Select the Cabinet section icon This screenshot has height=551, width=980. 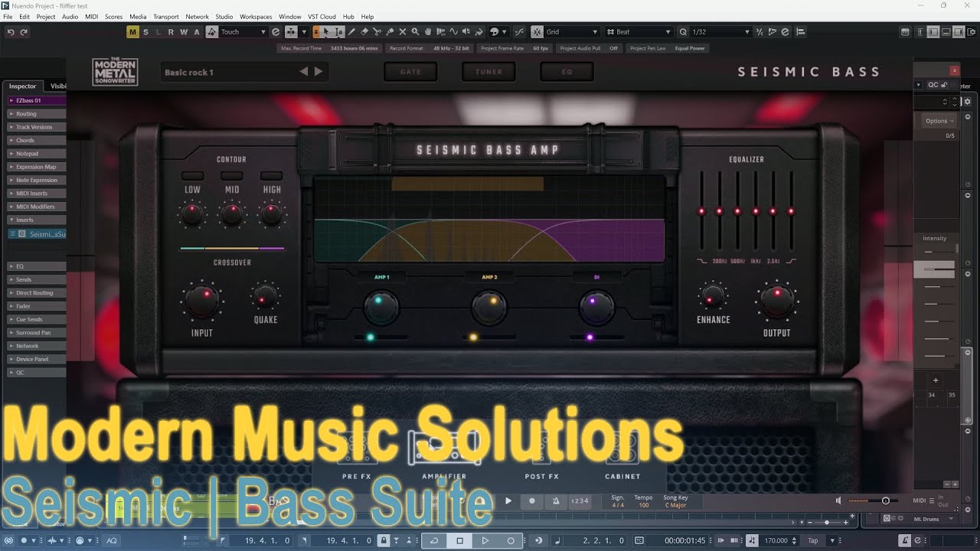[x=622, y=449]
